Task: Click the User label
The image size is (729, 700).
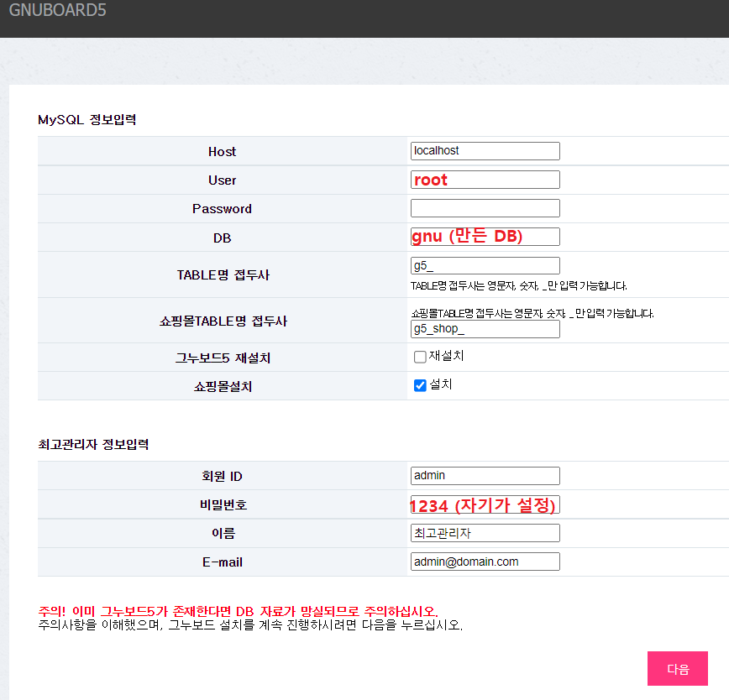Action: pyautogui.click(x=223, y=180)
